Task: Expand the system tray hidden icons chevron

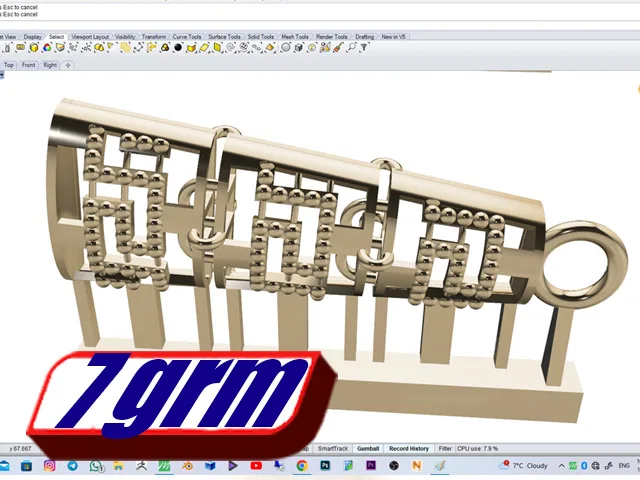Action: point(562,466)
